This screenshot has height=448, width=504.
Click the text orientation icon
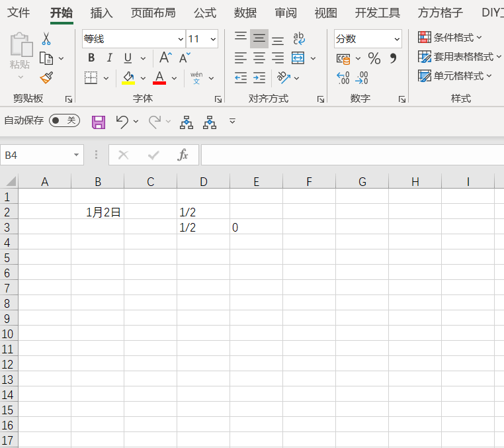(284, 78)
